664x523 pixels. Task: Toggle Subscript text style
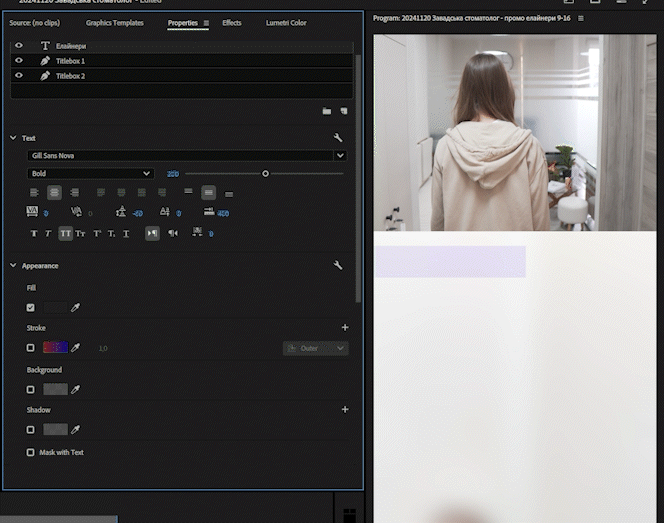coord(111,233)
